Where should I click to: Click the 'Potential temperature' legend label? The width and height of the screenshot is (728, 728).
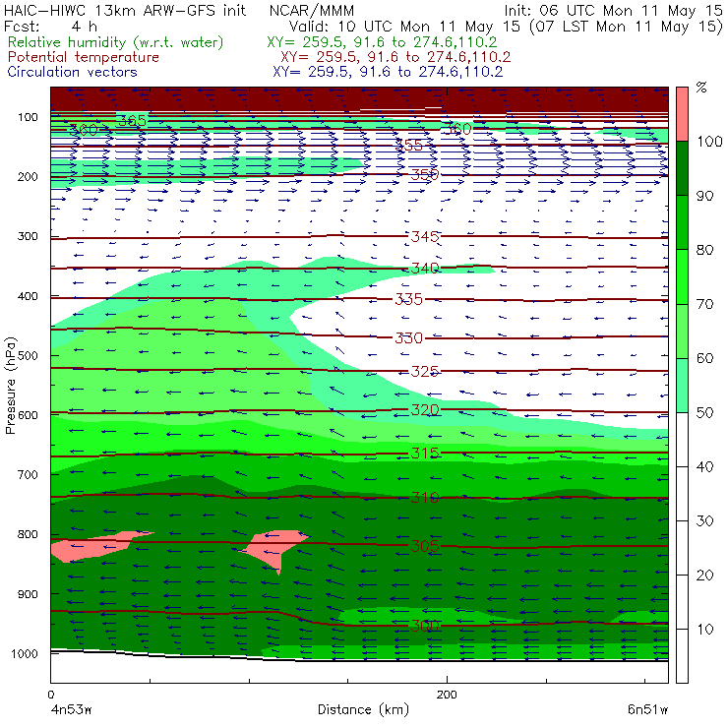coord(83,57)
